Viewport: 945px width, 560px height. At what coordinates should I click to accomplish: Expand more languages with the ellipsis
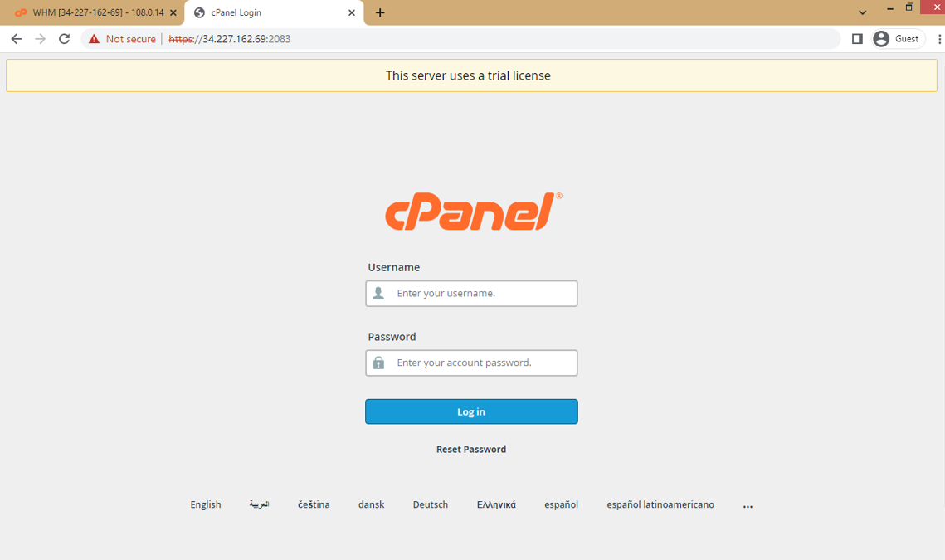tap(748, 506)
